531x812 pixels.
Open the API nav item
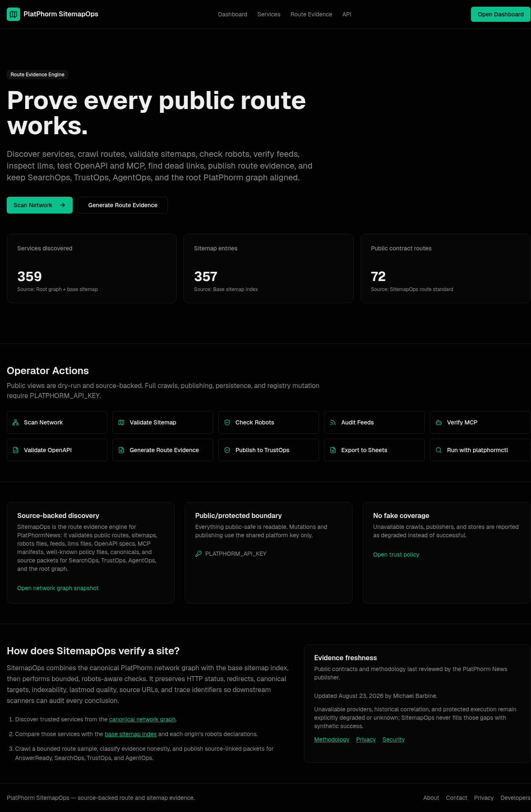(347, 14)
